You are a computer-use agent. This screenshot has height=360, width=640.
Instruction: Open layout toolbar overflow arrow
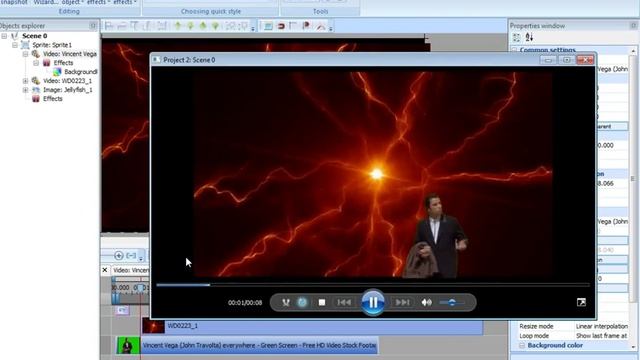tap(253, 28)
